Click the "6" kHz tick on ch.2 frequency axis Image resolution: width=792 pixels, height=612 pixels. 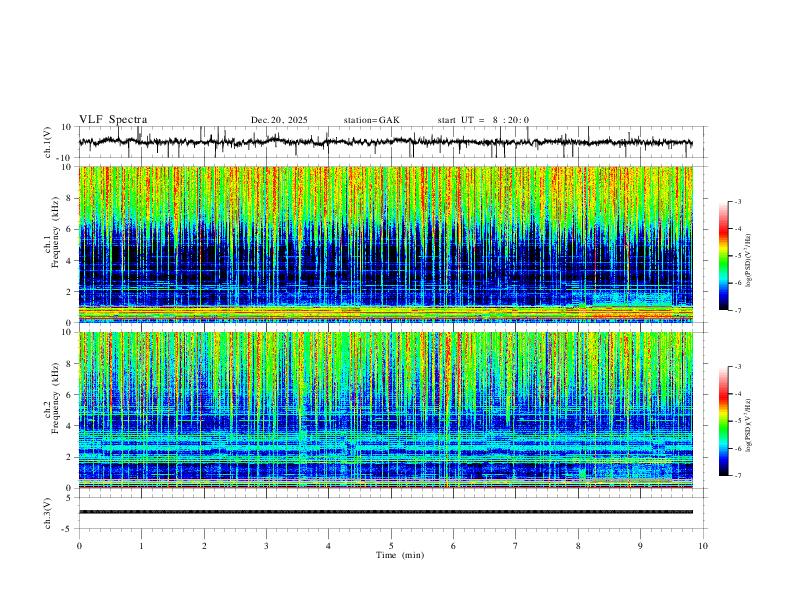click(x=70, y=395)
